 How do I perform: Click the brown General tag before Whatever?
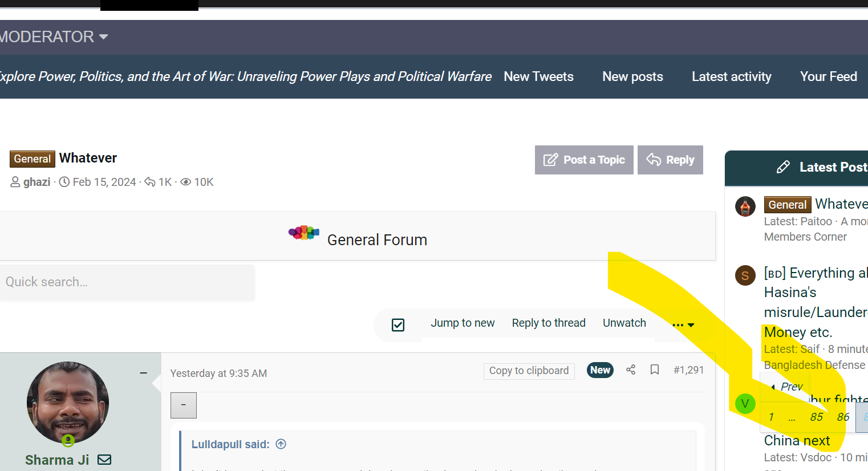pos(33,159)
